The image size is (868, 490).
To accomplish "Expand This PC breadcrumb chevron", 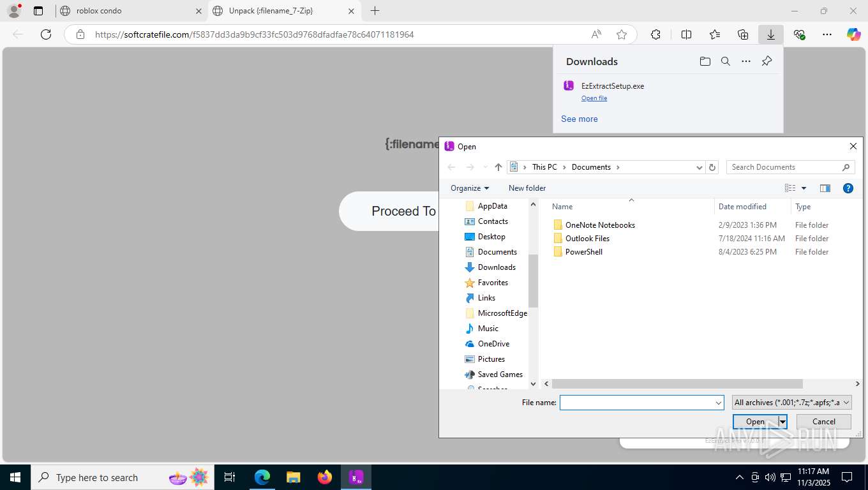I will coord(564,167).
